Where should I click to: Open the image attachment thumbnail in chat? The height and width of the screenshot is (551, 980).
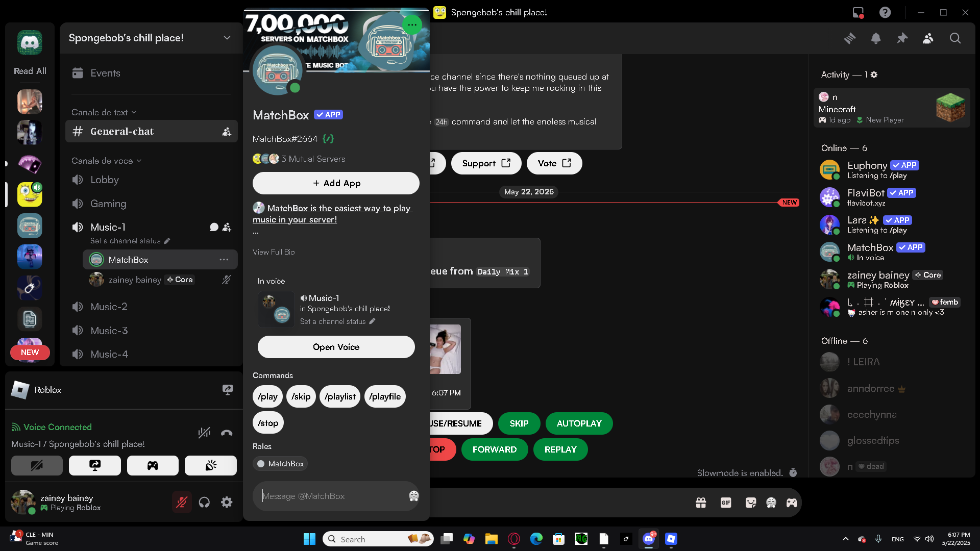[x=445, y=349]
